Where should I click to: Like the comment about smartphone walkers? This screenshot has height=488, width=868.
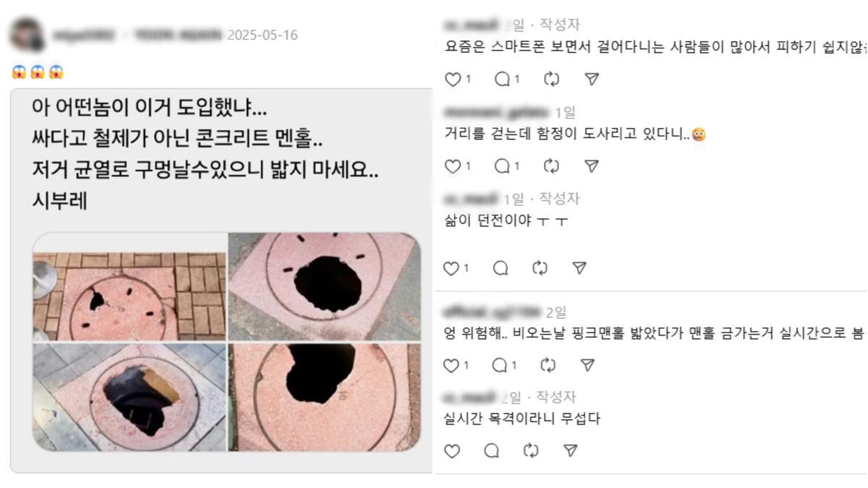453,79
